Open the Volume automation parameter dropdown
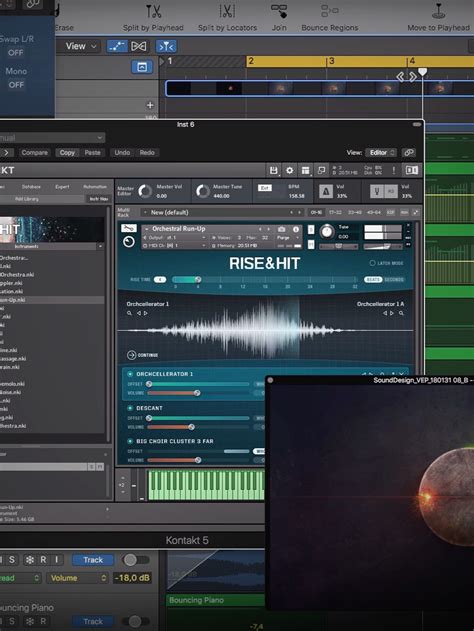The image size is (474, 631). pyautogui.click(x=77, y=578)
